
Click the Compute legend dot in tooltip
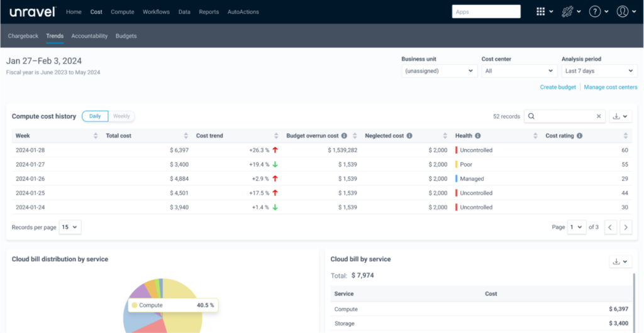point(135,305)
